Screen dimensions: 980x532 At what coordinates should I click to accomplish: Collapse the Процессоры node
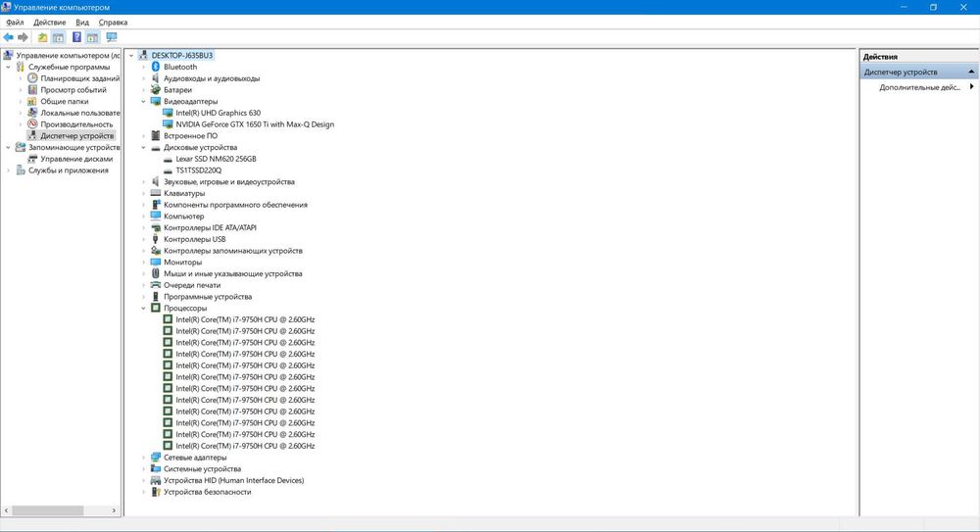pyautogui.click(x=143, y=309)
